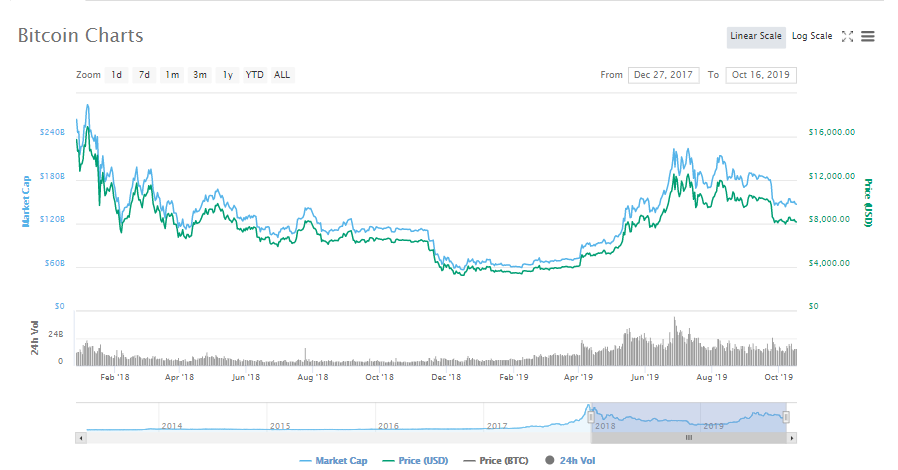Click the $240B market cap axis label
898x470 pixels.
[x=52, y=132]
